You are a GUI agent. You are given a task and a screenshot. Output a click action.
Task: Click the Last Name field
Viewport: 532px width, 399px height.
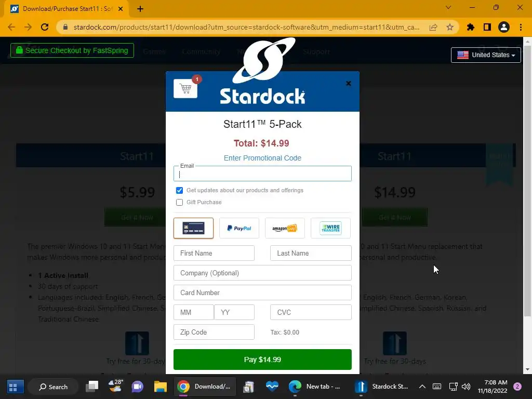coord(311,253)
